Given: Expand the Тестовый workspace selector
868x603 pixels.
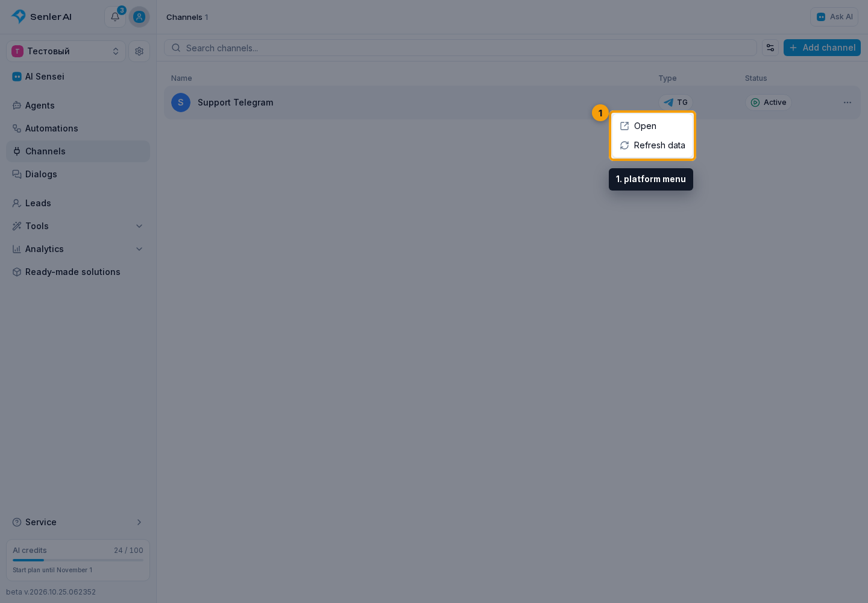Looking at the screenshot, I should (x=66, y=51).
